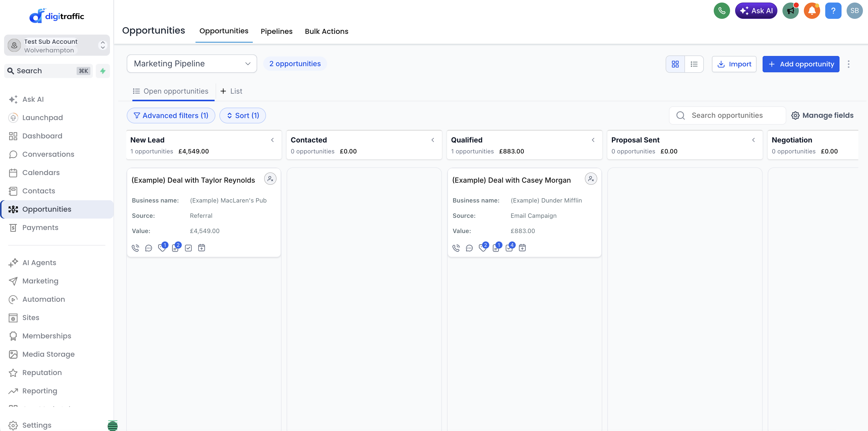Click unassigned owner icon on Taylor Reynolds card
Image resolution: width=868 pixels, height=431 pixels.
click(270, 179)
